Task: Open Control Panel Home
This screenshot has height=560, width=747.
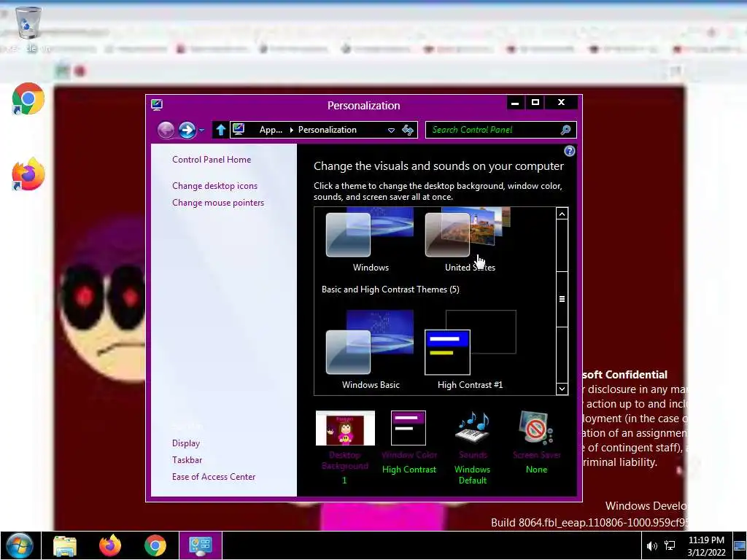Action: pos(212,160)
